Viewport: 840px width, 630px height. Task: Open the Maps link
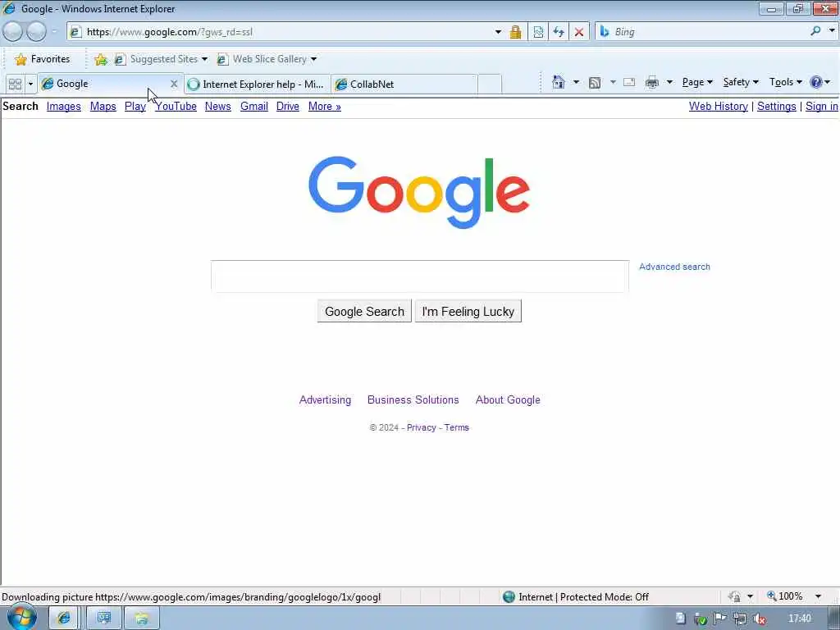(103, 106)
